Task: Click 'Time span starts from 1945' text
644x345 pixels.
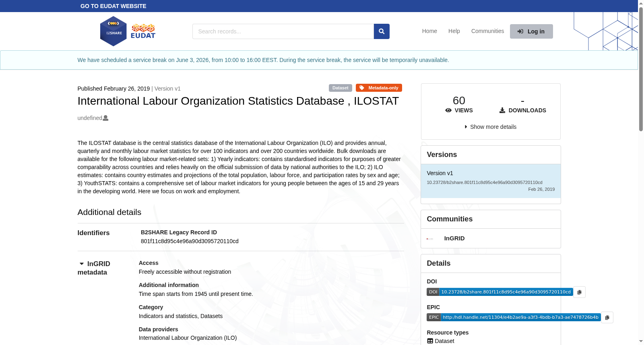Action: coord(196,294)
